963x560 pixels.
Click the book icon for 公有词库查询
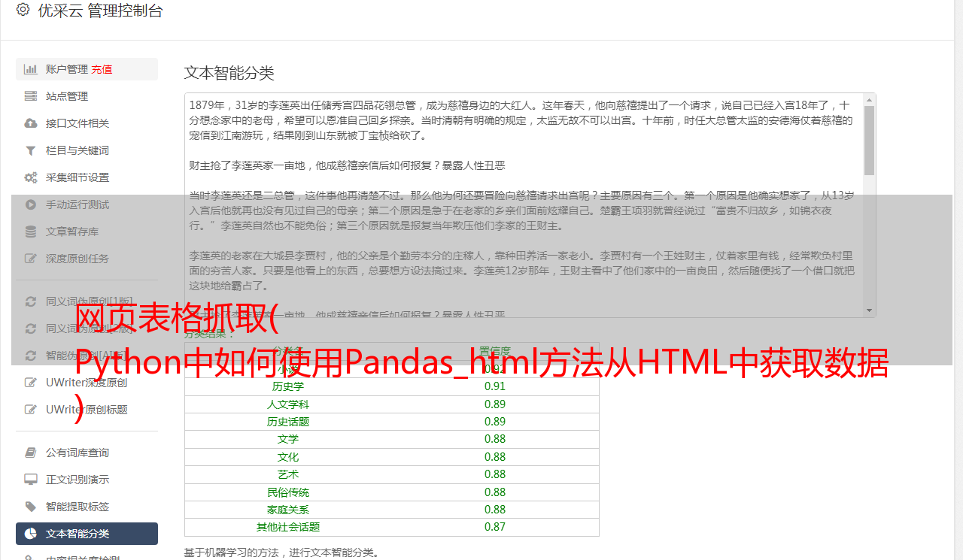[30, 453]
